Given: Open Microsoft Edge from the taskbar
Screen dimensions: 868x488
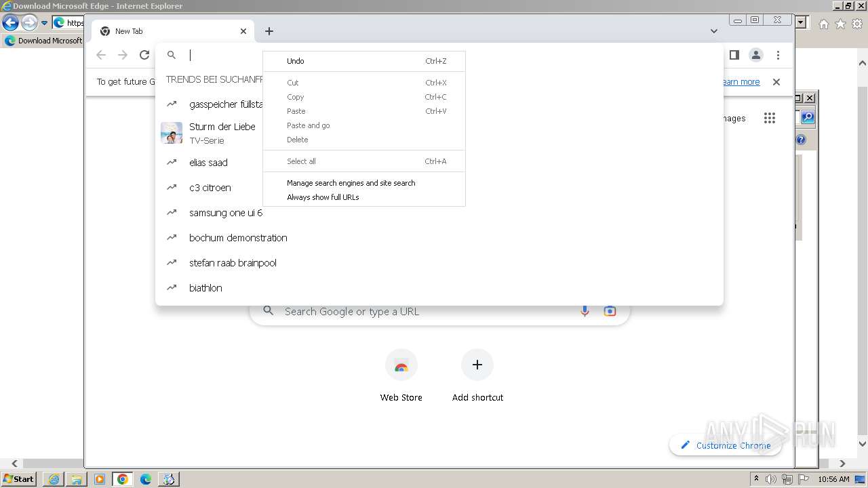Looking at the screenshot, I should [x=146, y=479].
